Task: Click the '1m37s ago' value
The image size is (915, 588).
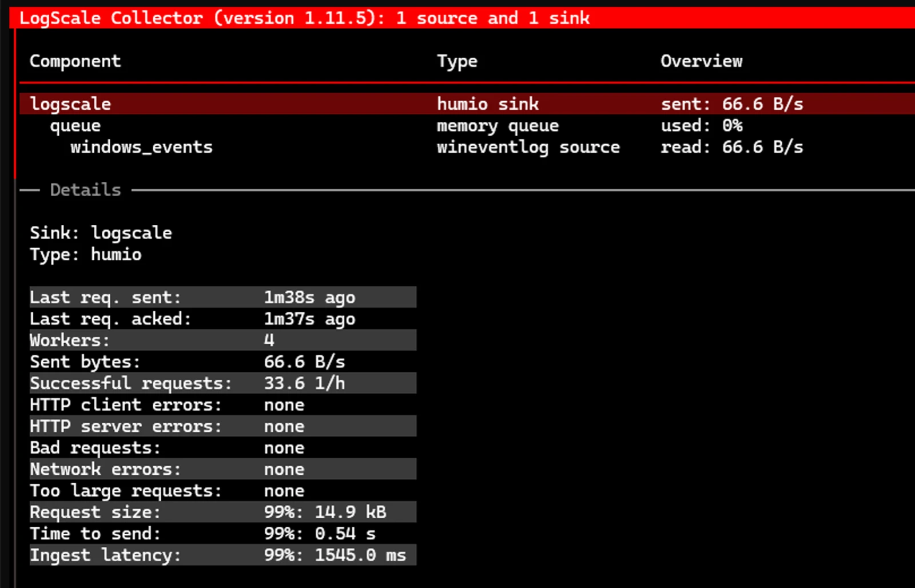Action: click(309, 319)
